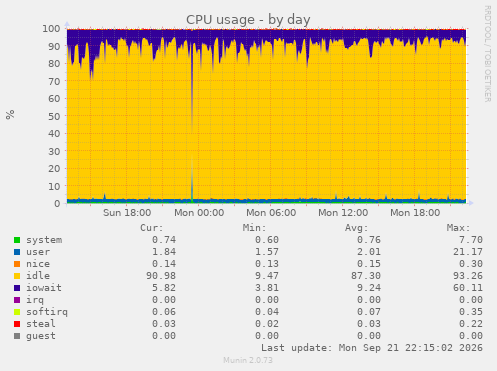Click idle average value 87.30
497x371 pixels.
click(366, 276)
